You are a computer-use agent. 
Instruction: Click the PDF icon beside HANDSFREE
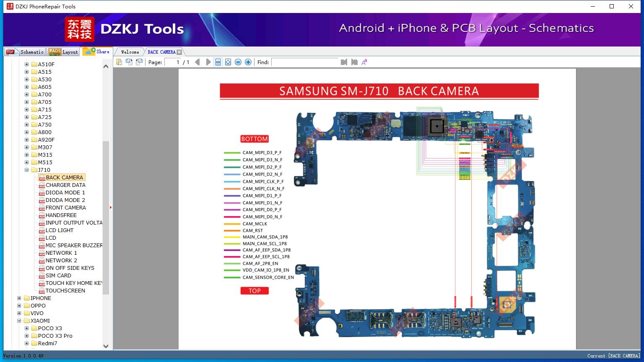42,215
